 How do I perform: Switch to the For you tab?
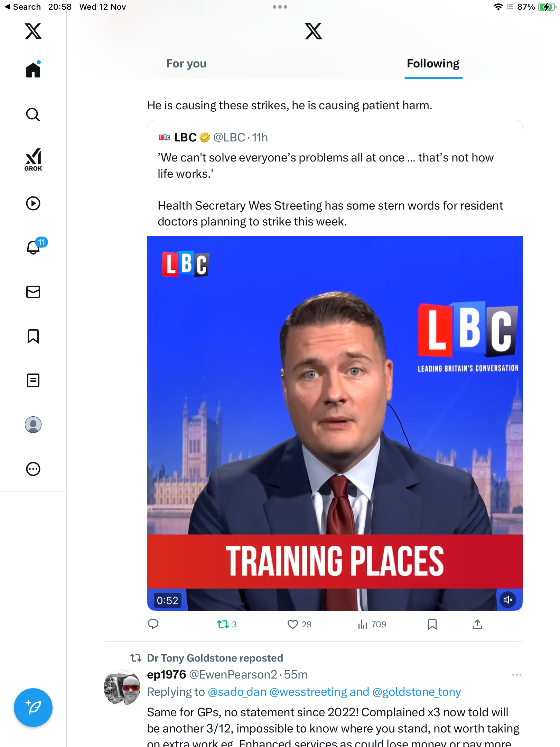tap(186, 64)
